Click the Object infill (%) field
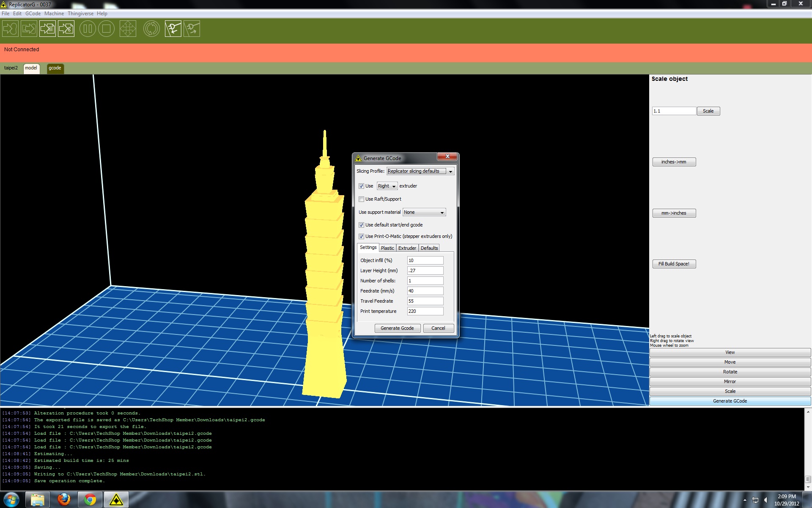The width and height of the screenshot is (812, 508). tap(425, 260)
